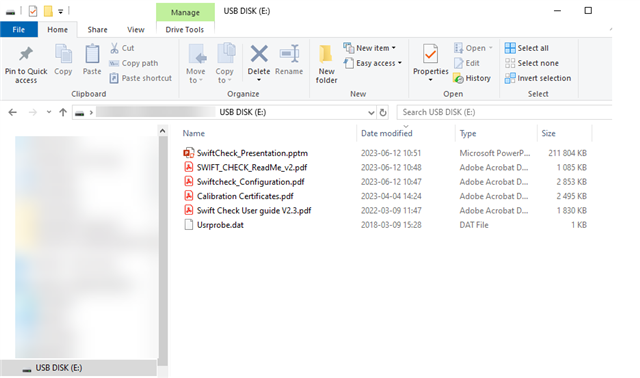Click the Pin to Quick access icon
Image resolution: width=640 pixels, height=378 pixels.
26,54
